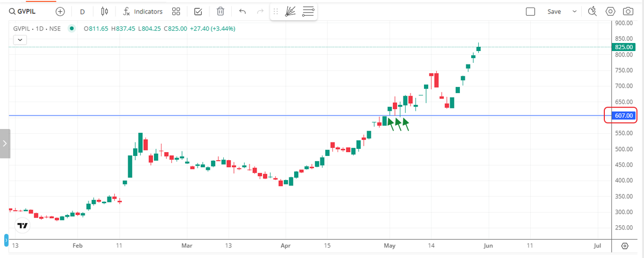
Task: Click the 825.00 current price label
Action: point(623,47)
